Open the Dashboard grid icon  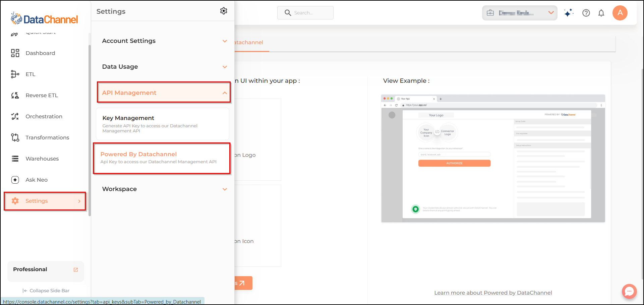tap(15, 53)
